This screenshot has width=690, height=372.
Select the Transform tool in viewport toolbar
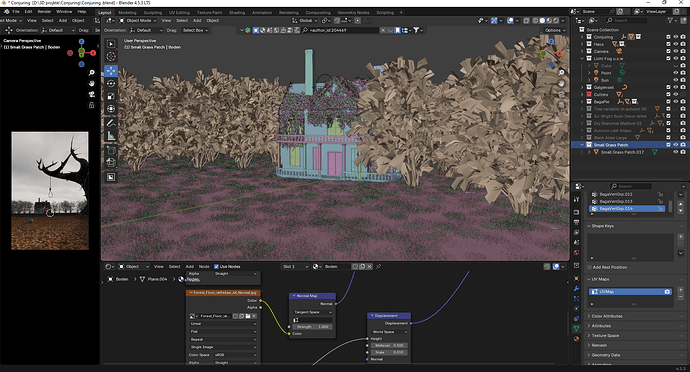111,109
